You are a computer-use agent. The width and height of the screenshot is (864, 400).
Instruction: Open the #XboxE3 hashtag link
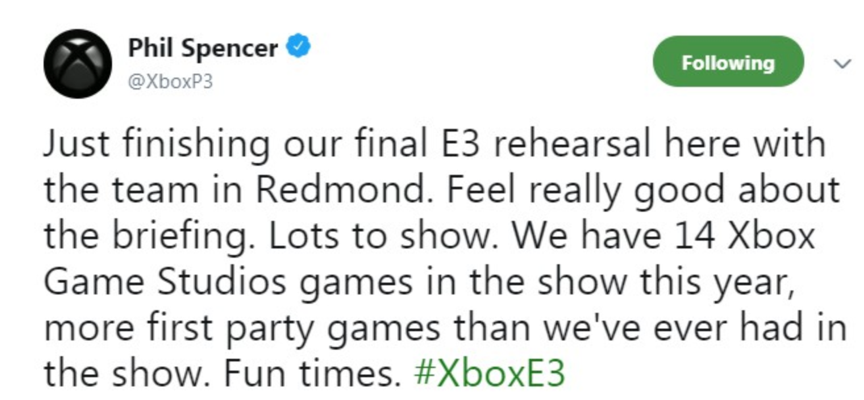coord(489,373)
